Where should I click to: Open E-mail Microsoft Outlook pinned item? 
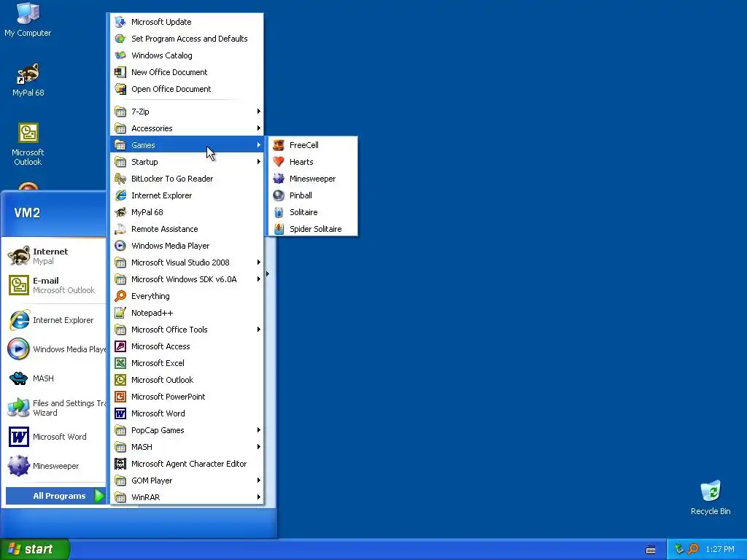click(x=55, y=285)
